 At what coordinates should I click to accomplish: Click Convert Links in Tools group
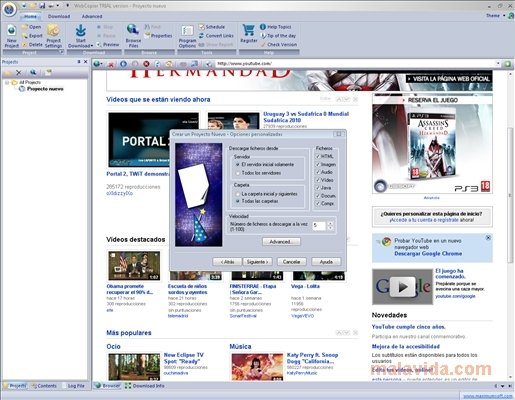216,36
